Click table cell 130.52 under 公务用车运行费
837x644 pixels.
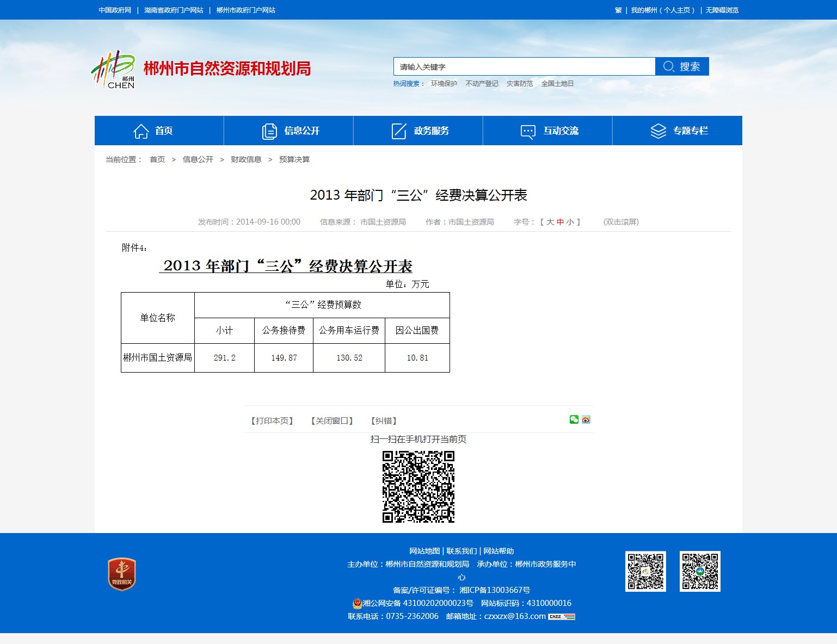coord(349,358)
